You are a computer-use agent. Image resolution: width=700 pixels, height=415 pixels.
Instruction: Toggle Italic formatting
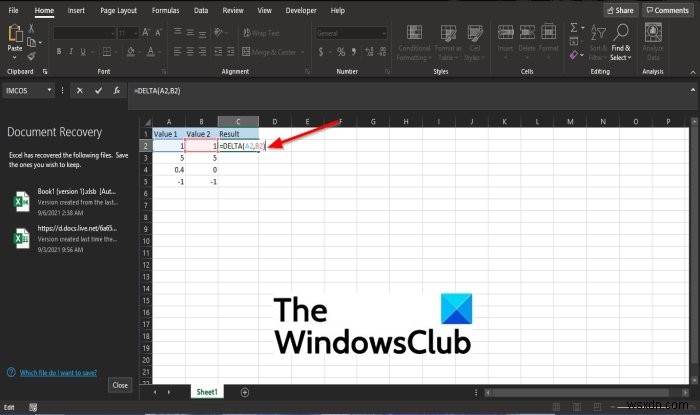[71, 52]
